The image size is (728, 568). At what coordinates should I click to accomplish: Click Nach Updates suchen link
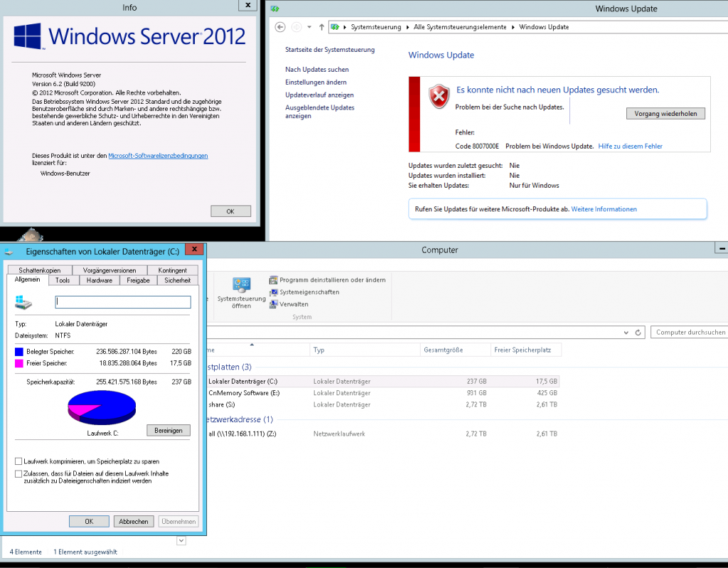click(317, 69)
